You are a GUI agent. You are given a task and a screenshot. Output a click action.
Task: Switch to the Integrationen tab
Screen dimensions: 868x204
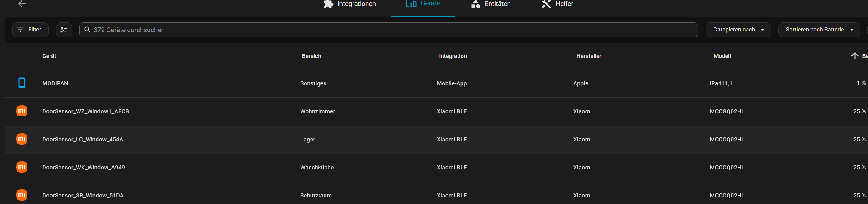tap(349, 4)
